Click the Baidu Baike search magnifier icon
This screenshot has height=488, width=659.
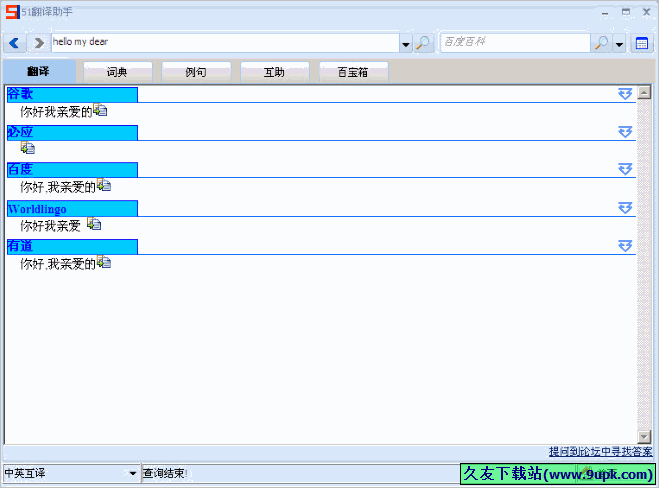(601, 43)
